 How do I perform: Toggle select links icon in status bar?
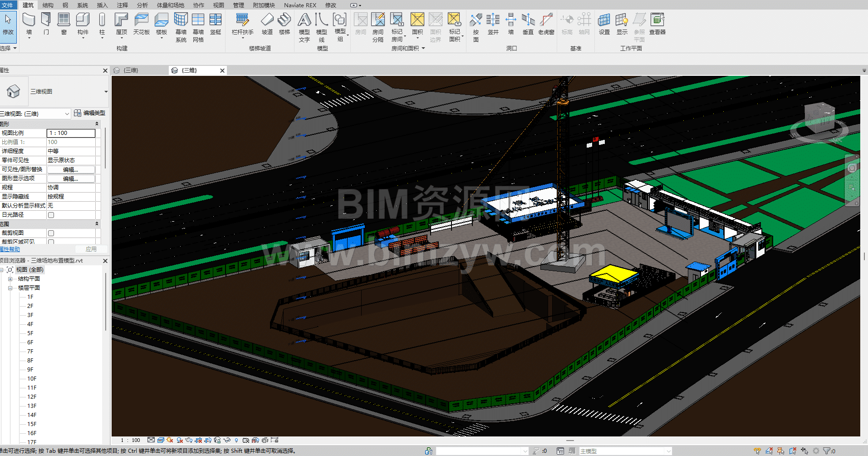(757, 451)
